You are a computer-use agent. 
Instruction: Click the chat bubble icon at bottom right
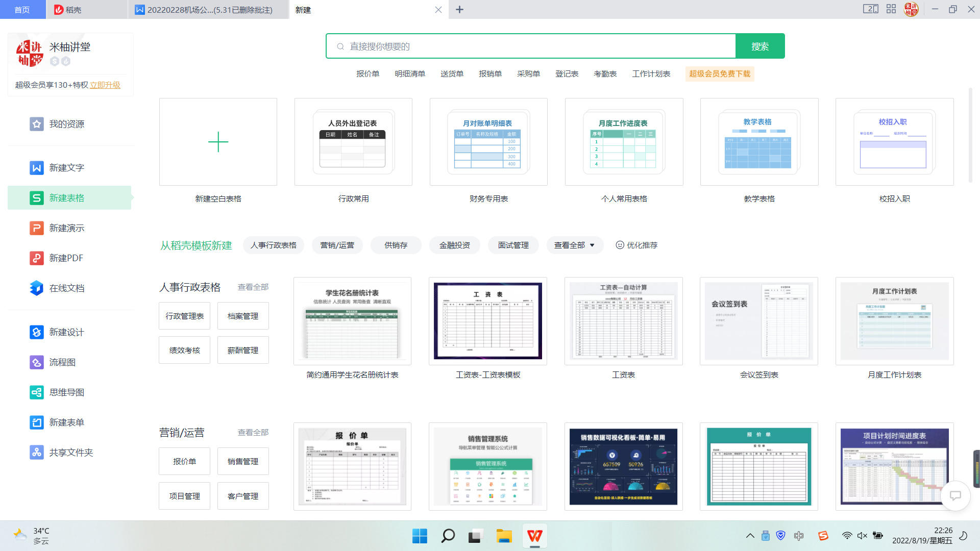(x=954, y=495)
